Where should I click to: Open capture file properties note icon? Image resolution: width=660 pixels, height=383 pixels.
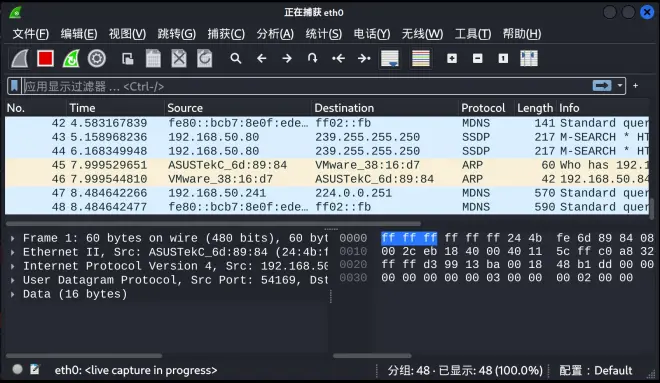(x=35, y=370)
